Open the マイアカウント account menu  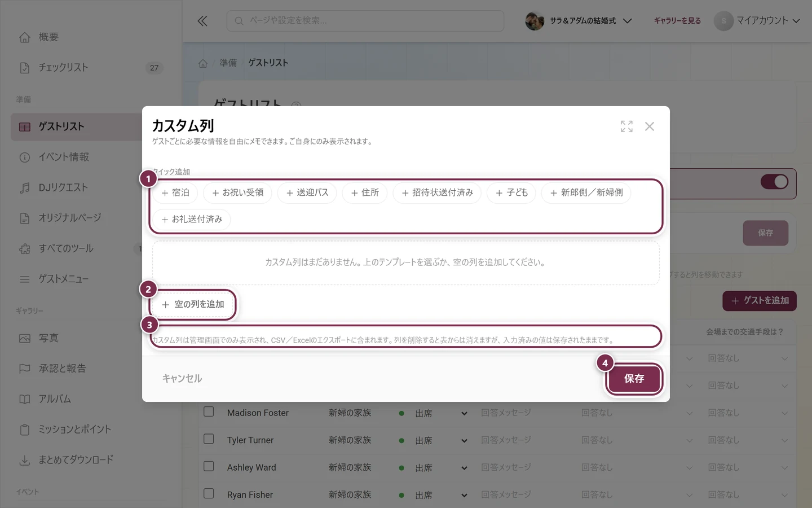pos(757,21)
